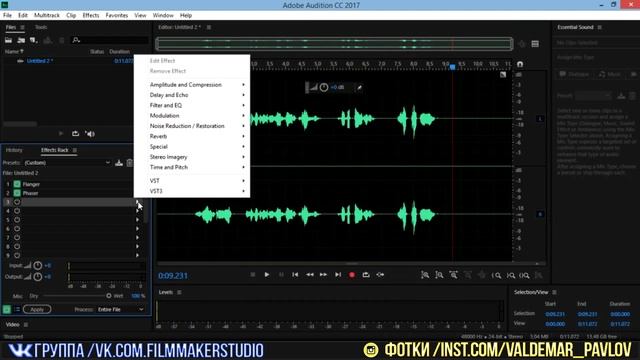
Task: Open the VST plugins submenu
Action: [x=192, y=181]
